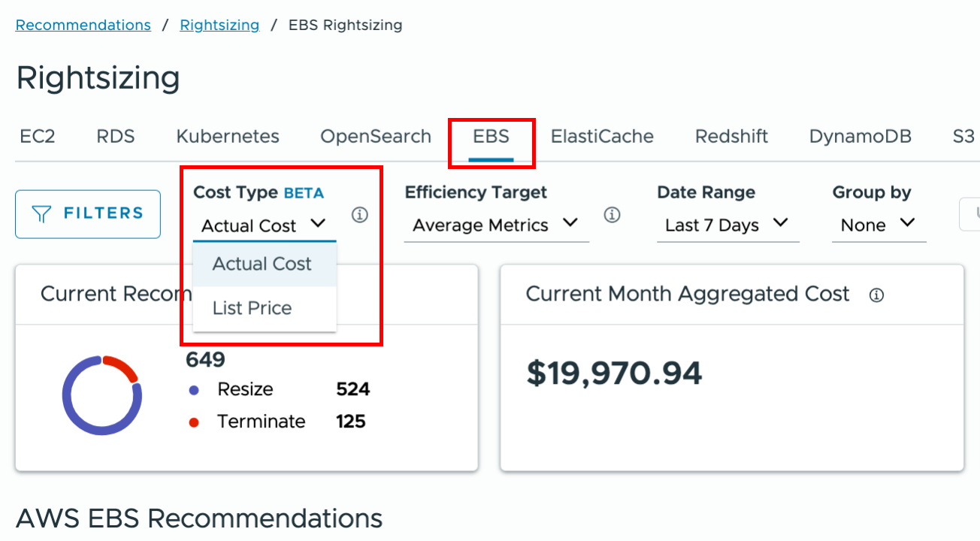Open the Recommendations breadcrumb link
The height and width of the screenshot is (541, 980).
[83, 24]
